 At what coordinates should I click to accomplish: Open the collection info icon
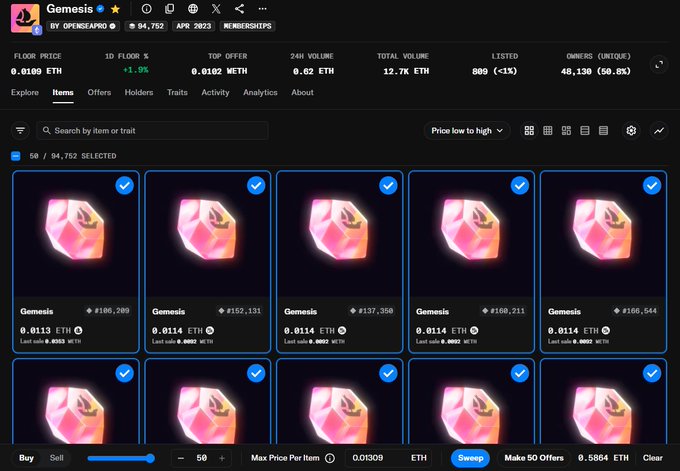147,9
